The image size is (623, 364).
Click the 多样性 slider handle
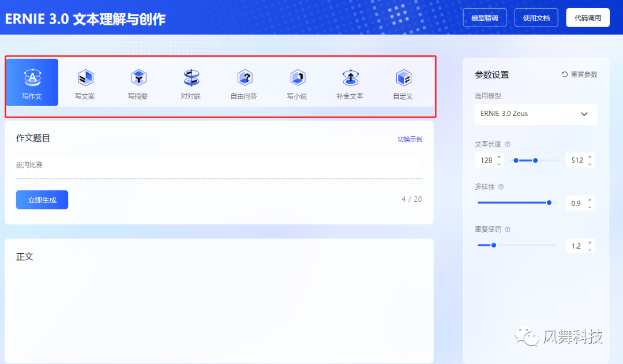pos(549,202)
